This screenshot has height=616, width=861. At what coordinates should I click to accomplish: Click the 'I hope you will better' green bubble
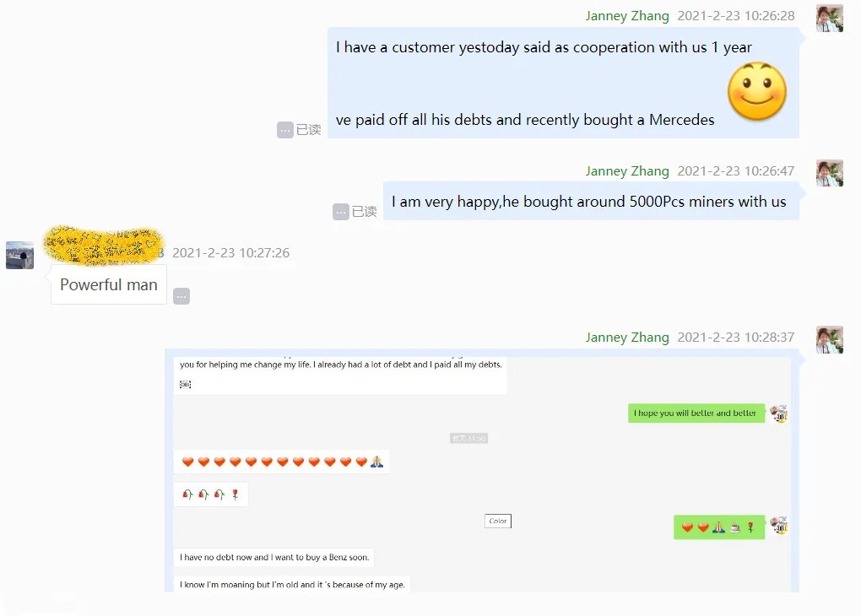pos(696,413)
